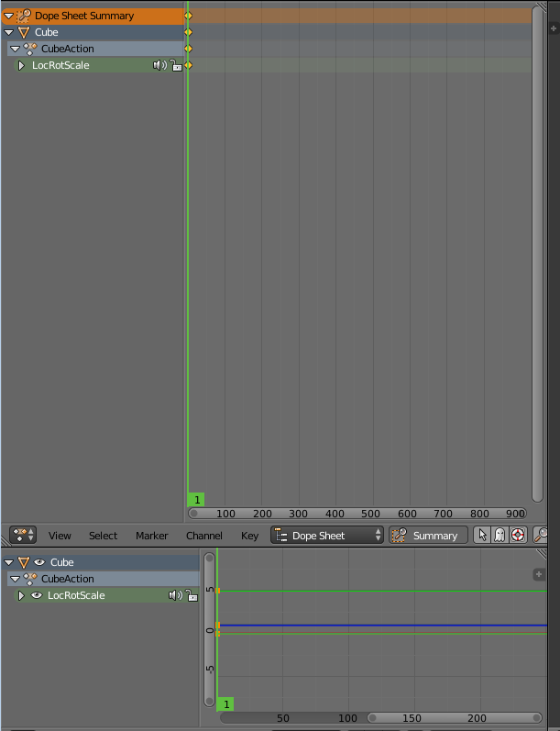This screenshot has height=731, width=560.
Task: Select the keyframe on the Summary row
Action: (x=188, y=16)
